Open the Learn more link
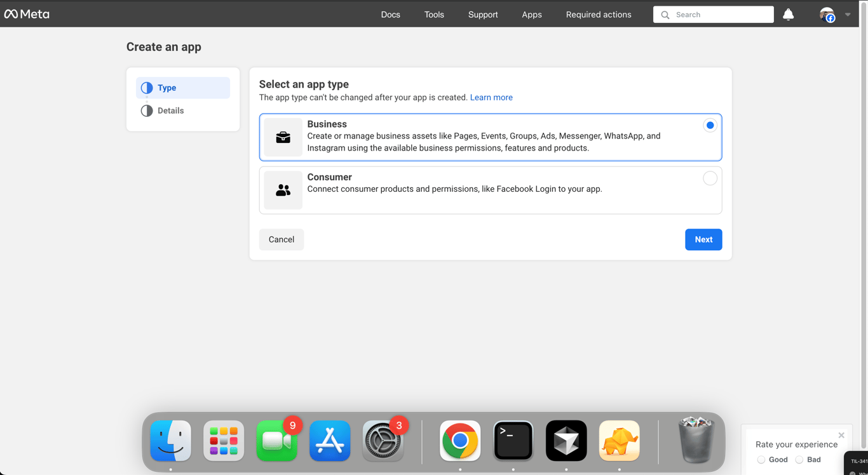This screenshot has width=868, height=475. [491, 97]
